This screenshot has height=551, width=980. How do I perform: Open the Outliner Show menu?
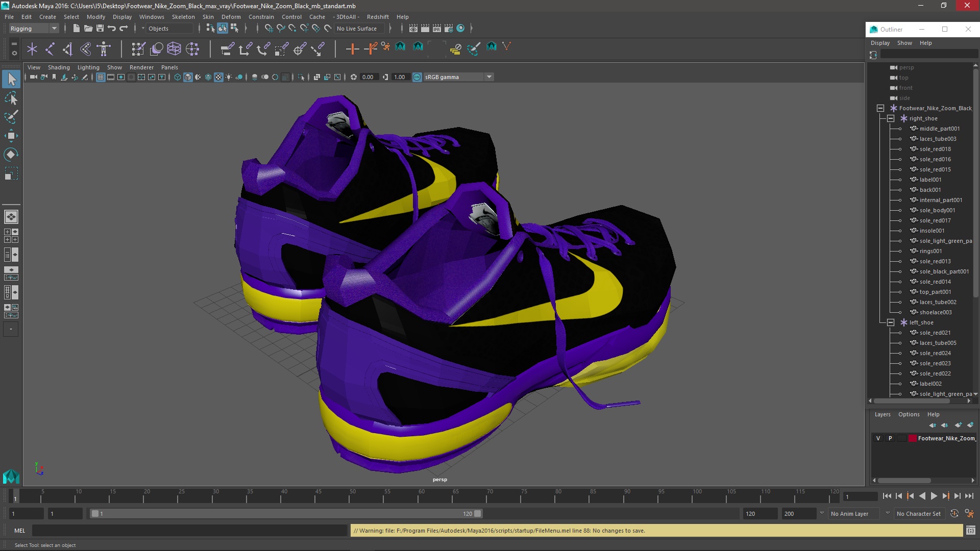(904, 43)
